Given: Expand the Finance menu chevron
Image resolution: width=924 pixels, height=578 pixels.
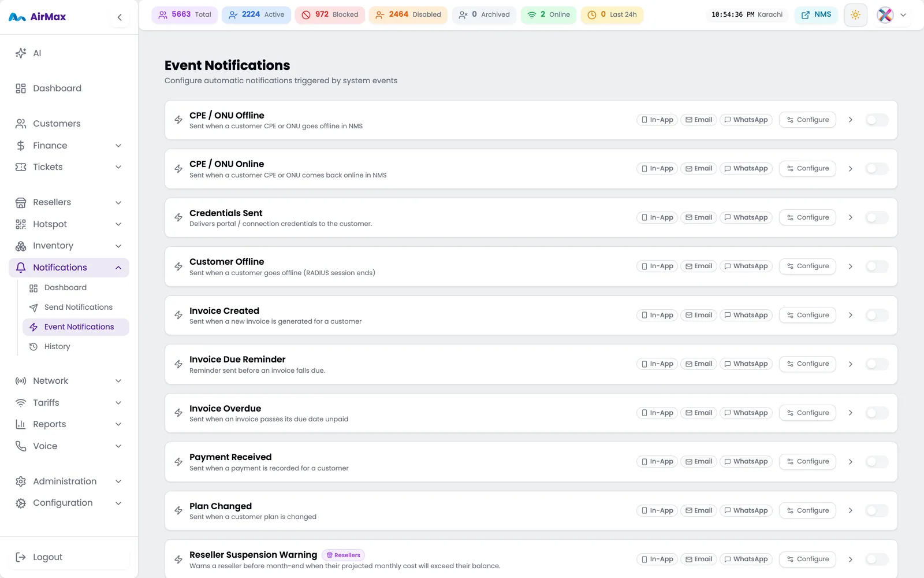Looking at the screenshot, I should [x=118, y=146].
